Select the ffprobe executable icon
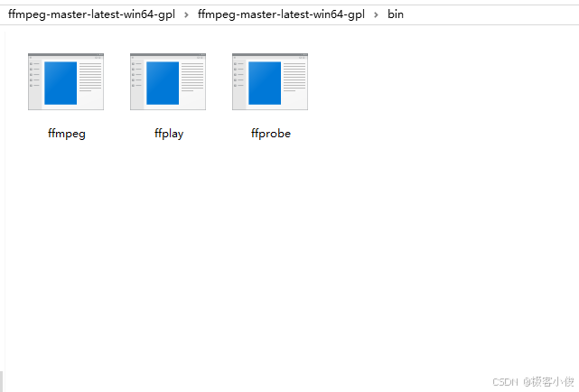Image resolution: width=579 pixels, height=392 pixels. tap(270, 81)
